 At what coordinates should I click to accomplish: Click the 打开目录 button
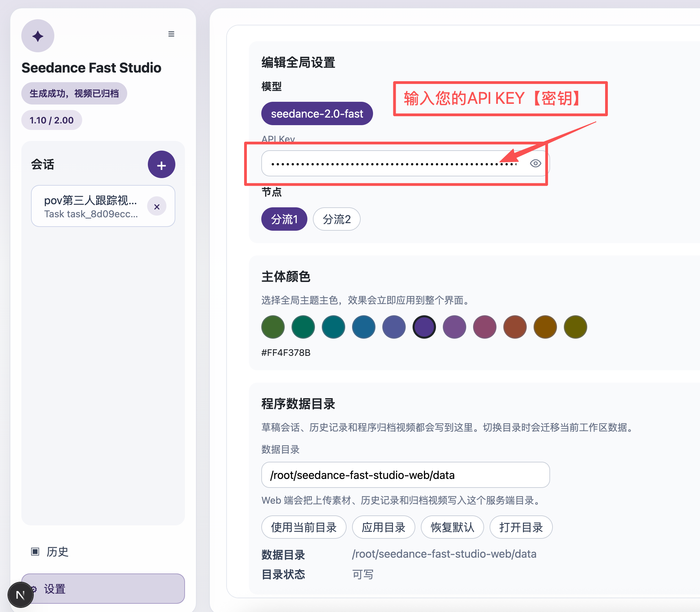tap(521, 527)
